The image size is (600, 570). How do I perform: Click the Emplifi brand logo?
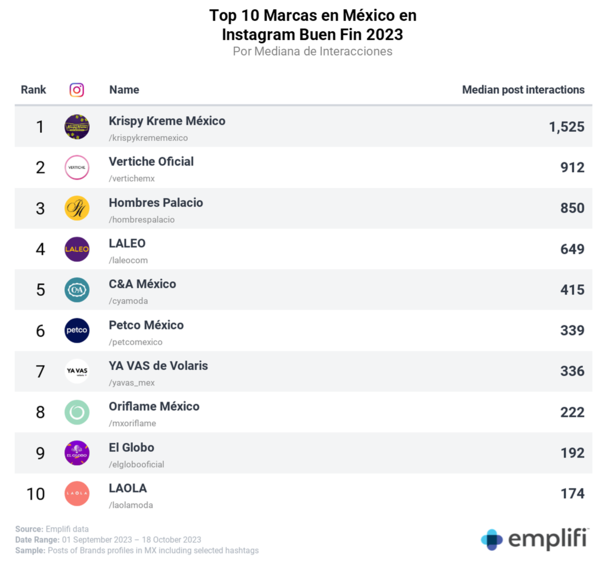click(534, 539)
